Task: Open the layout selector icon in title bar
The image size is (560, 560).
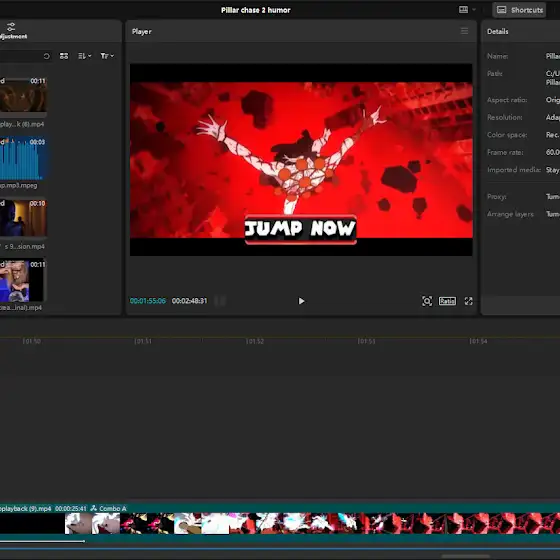Action: pyautogui.click(x=463, y=10)
